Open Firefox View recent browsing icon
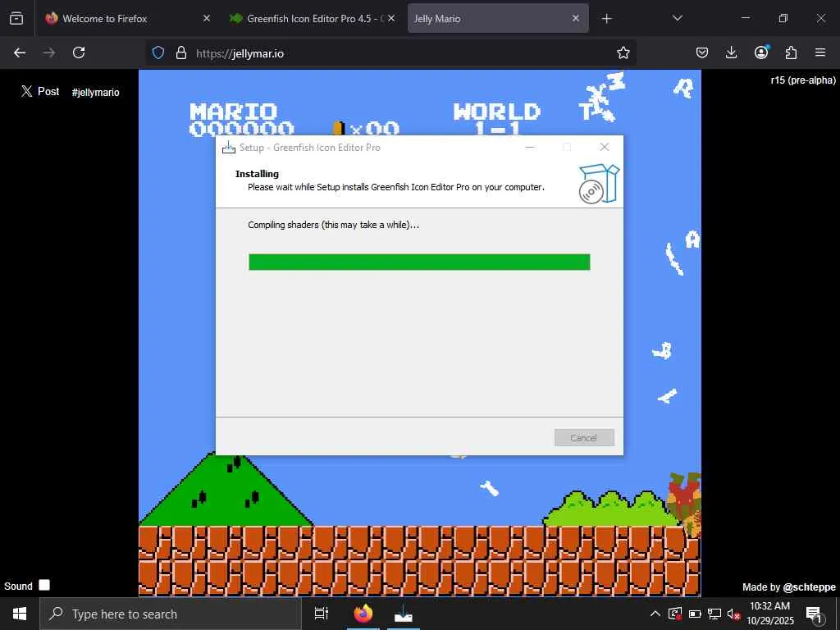Viewport: 840px width, 630px height. pos(16,18)
